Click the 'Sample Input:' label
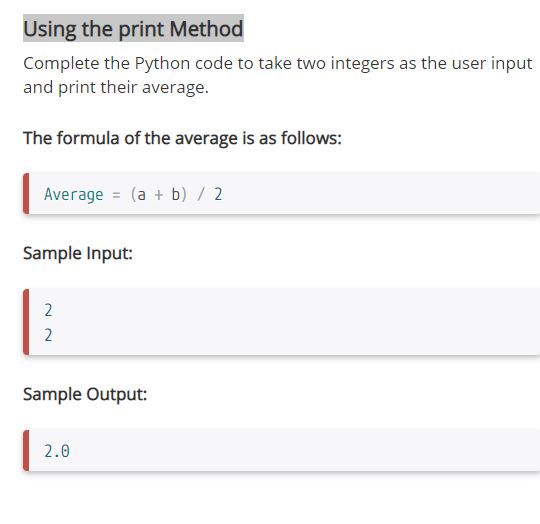540x524 pixels. [x=78, y=253]
